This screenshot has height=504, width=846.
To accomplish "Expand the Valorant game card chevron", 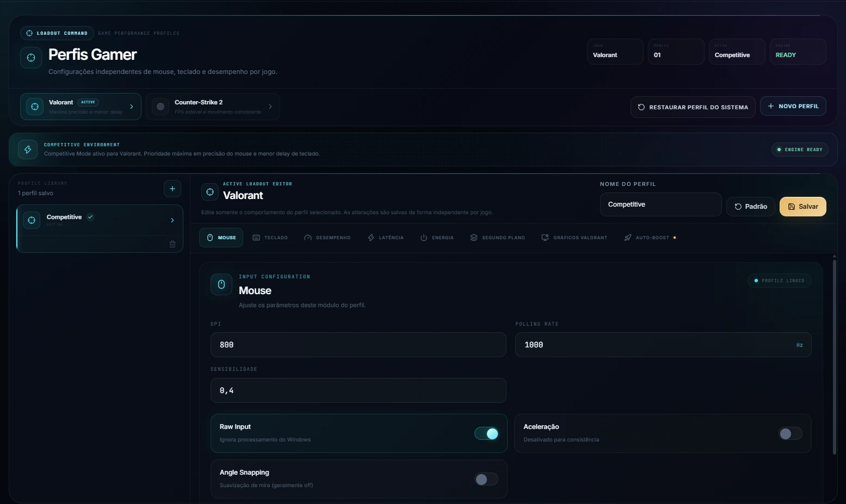I will (x=132, y=107).
